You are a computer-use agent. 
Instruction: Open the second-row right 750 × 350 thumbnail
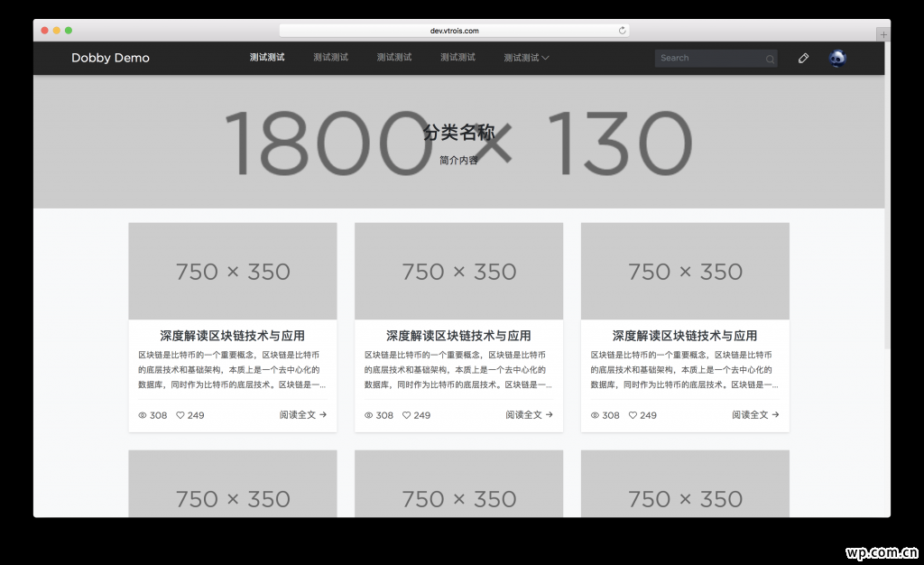coord(686,484)
